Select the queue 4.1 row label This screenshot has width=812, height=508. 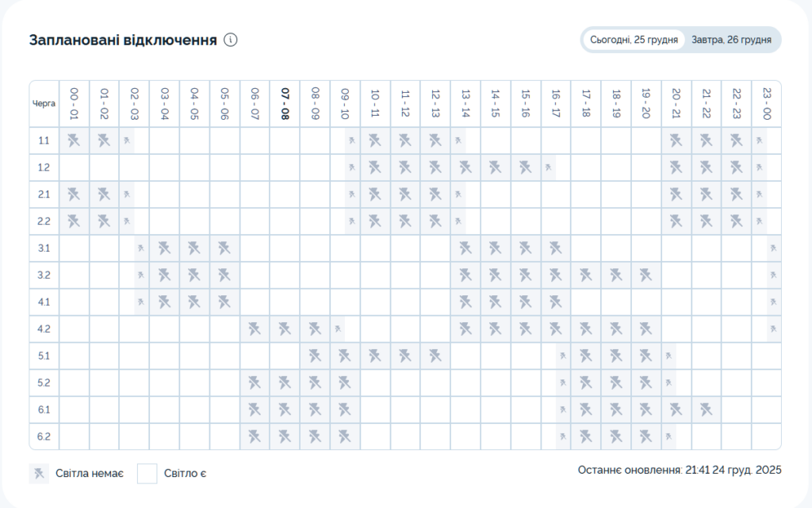pos(44,302)
